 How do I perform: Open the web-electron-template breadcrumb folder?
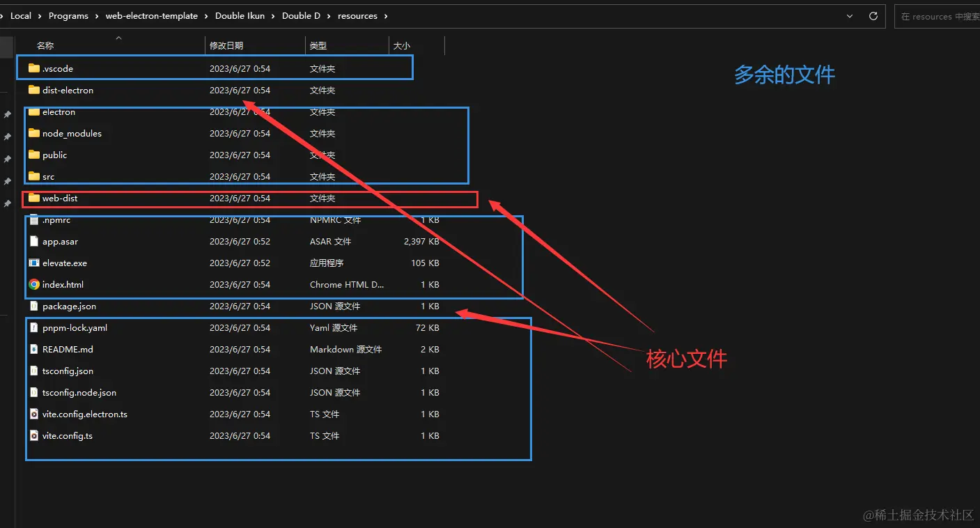pos(152,15)
